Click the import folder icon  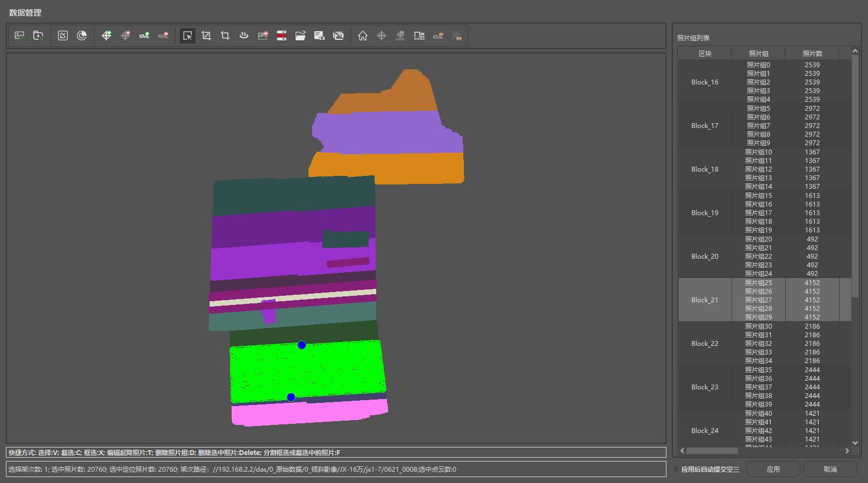tap(38, 35)
